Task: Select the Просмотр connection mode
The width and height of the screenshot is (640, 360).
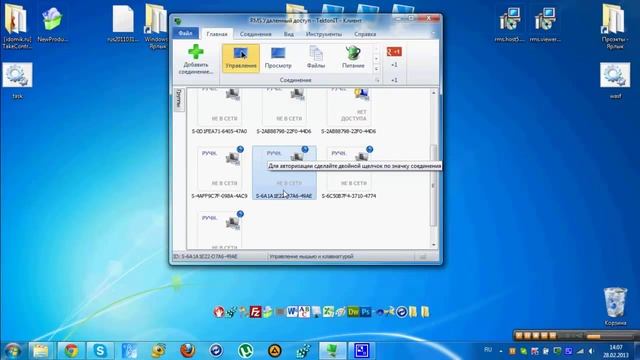Action: (278, 58)
